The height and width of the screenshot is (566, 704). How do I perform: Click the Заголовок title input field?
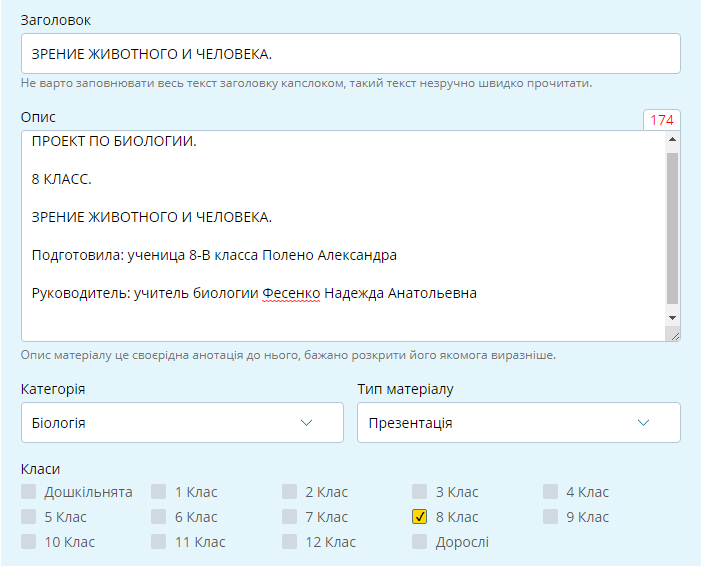click(x=351, y=53)
